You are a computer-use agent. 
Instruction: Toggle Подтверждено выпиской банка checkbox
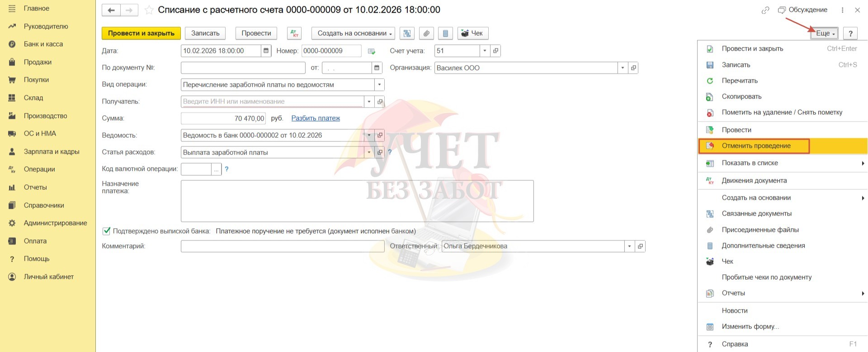(107, 231)
